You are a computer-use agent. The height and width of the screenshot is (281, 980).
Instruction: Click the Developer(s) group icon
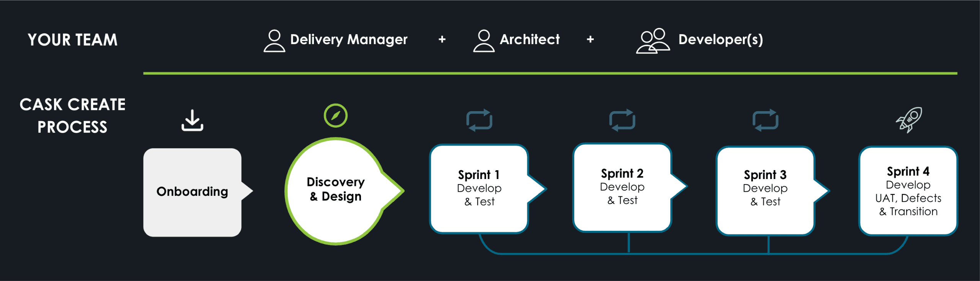tap(653, 41)
